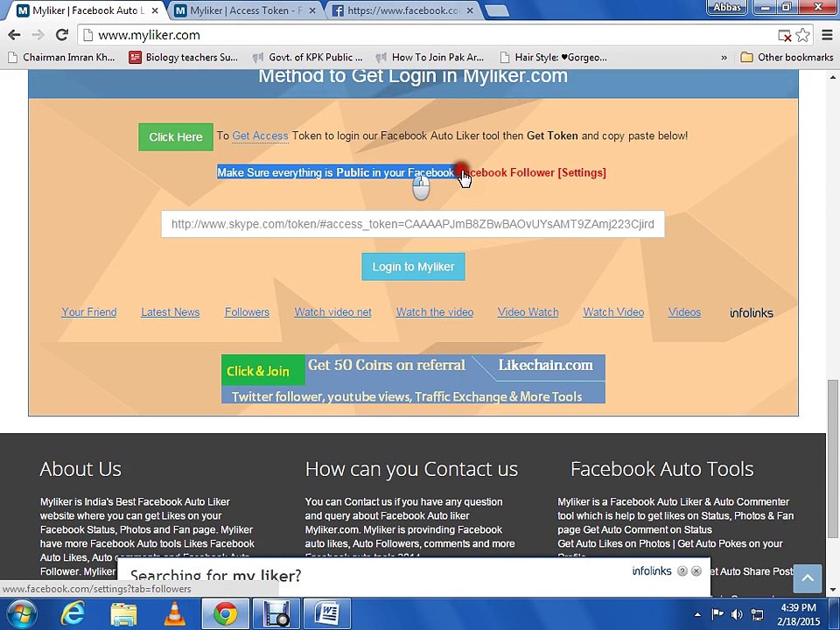Open the Watch Video link
Image resolution: width=840 pixels, height=630 pixels.
(x=613, y=311)
